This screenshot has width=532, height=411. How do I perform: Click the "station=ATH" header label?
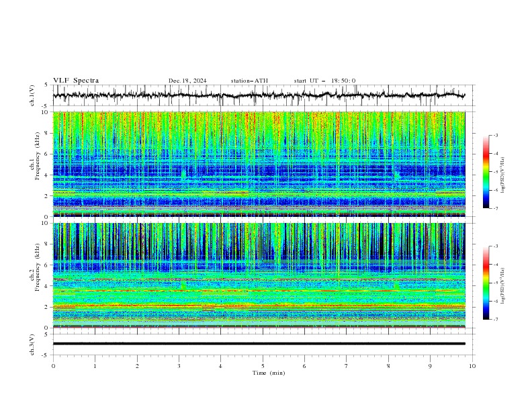pos(249,81)
